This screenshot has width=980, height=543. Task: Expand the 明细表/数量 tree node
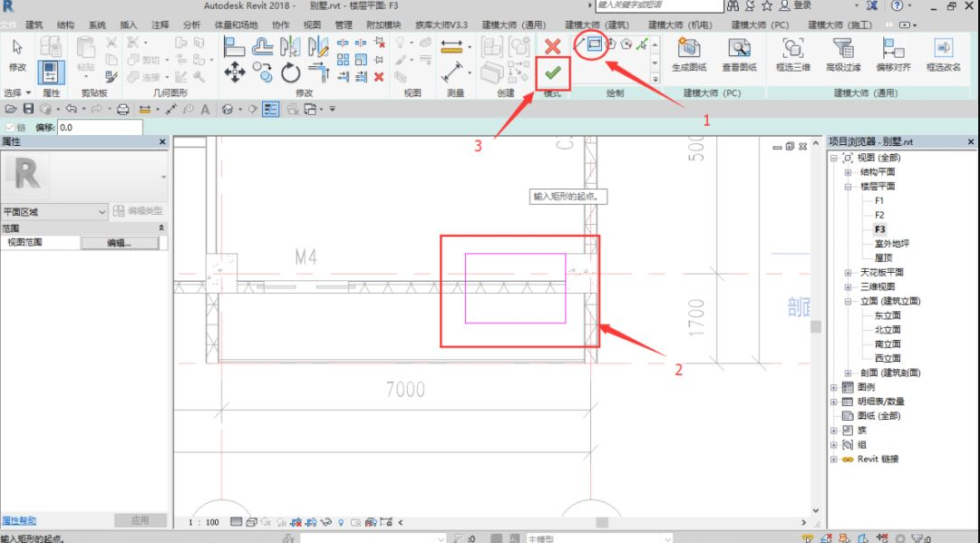[834, 402]
